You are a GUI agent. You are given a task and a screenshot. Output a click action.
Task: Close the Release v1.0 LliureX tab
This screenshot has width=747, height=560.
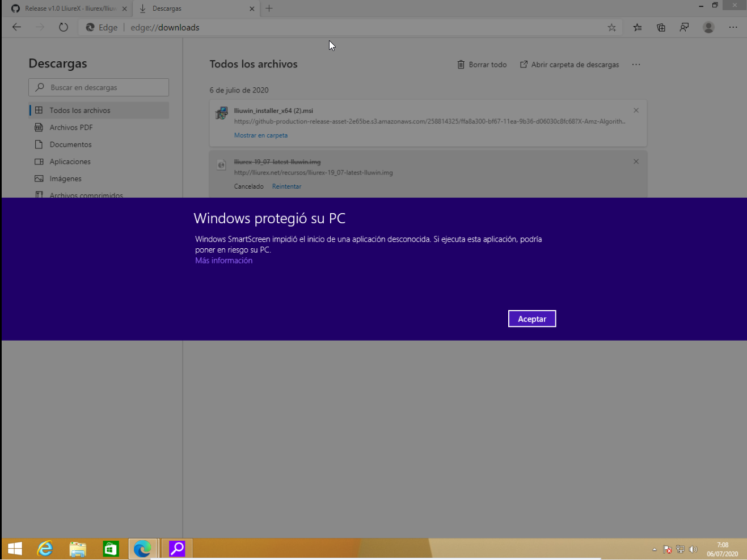(x=124, y=9)
